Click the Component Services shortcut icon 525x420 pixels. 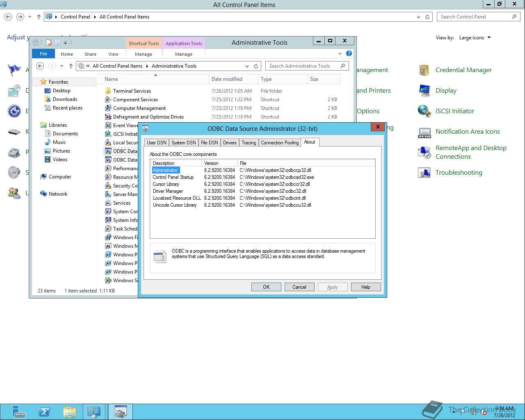[x=108, y=100]
